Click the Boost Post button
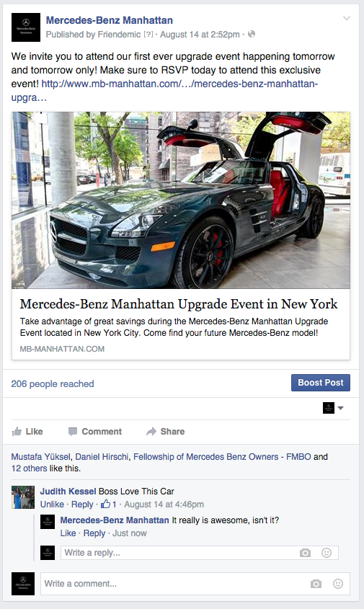 pos(321,383)
